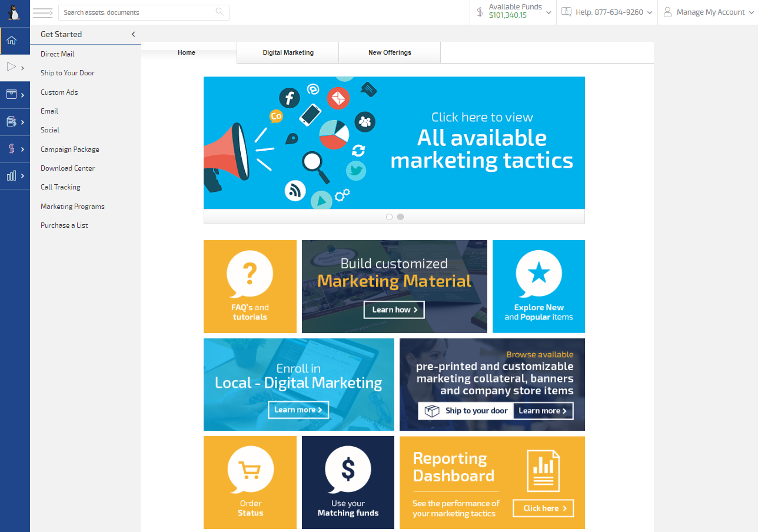Click Learn how on Marketing Material
The width and height of the screenshot is (758, 532).
point(394,310)
